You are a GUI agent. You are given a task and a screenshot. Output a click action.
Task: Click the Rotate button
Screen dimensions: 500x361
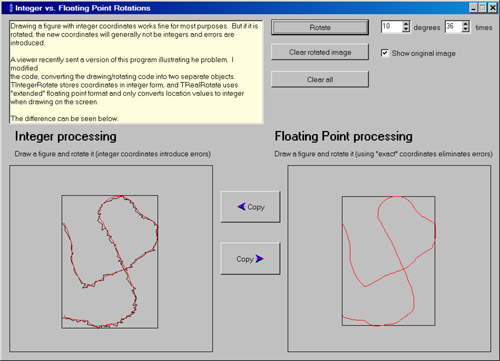(x=320, y=27)
